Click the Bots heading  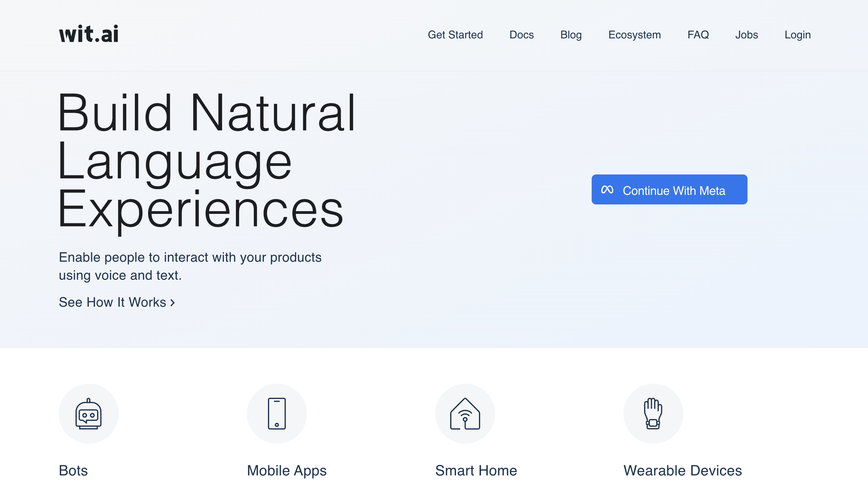(x=73, y=471)
